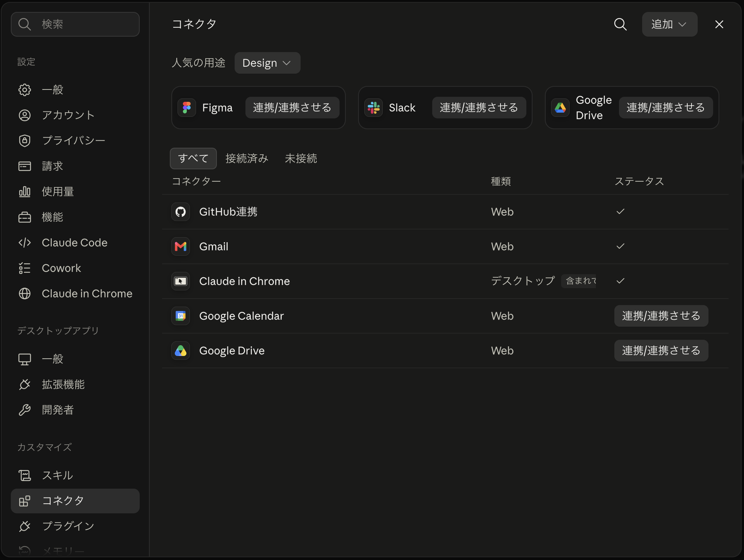744x560 pixels.
Task: Open 機能 settings in sidebar
Action: click(x=75, y=217)
